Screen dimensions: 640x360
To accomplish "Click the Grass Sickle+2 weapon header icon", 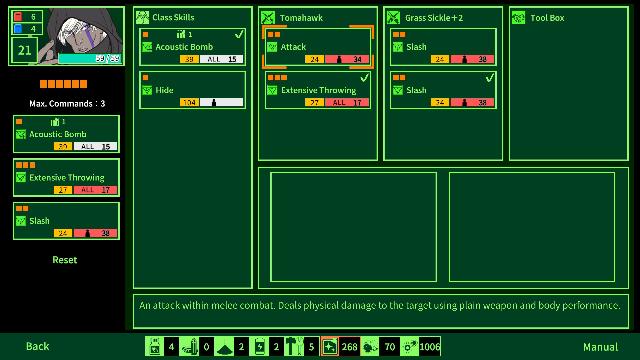I will tap(393, 17).
